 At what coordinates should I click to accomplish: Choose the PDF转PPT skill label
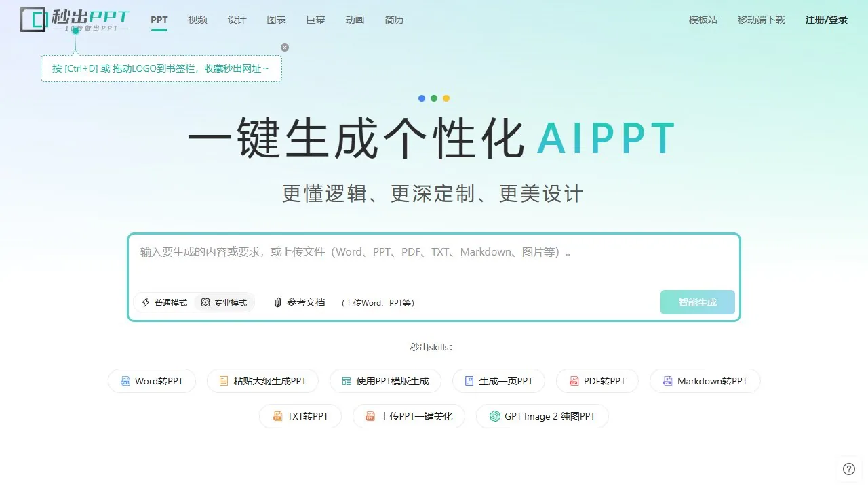click(x=605, y=381)
